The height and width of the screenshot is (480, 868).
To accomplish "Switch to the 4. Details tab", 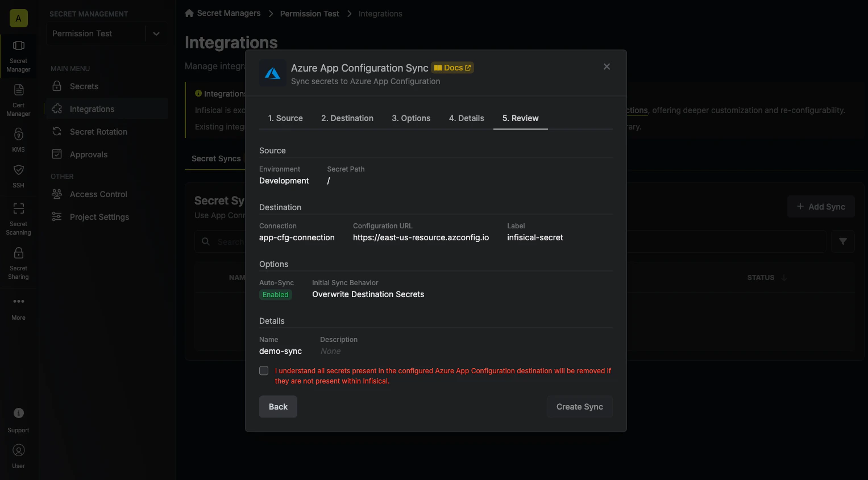I will pos(467,118).
